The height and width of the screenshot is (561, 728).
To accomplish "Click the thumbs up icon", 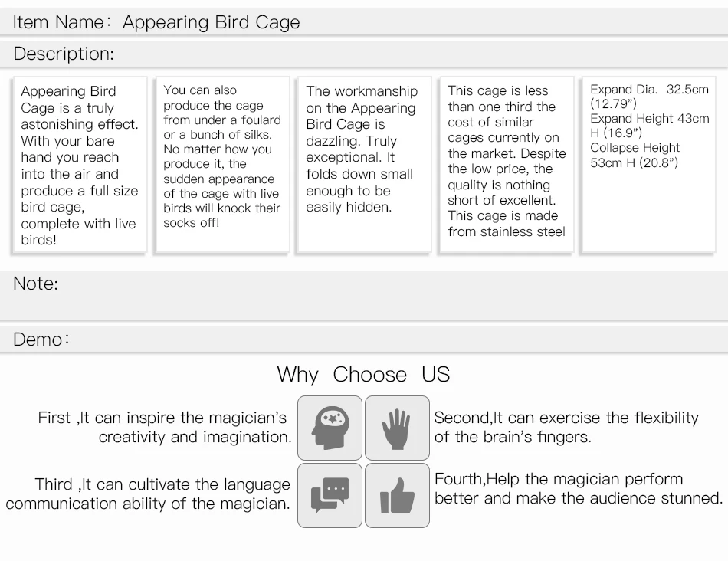I will (397, 495).
